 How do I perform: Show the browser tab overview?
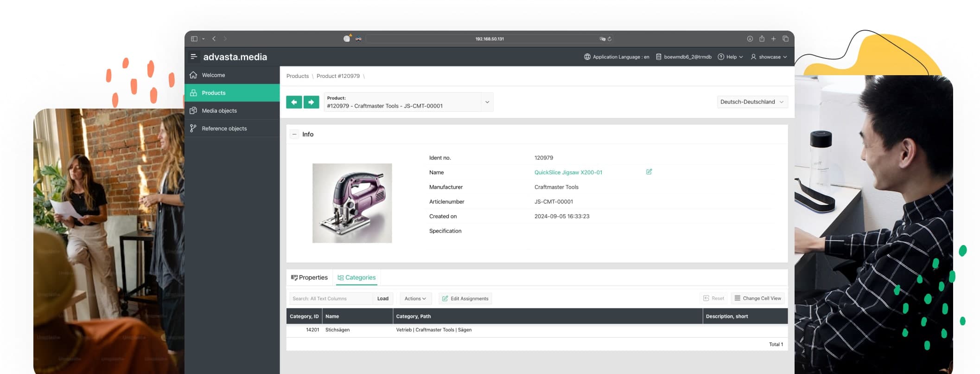point(785,39)
